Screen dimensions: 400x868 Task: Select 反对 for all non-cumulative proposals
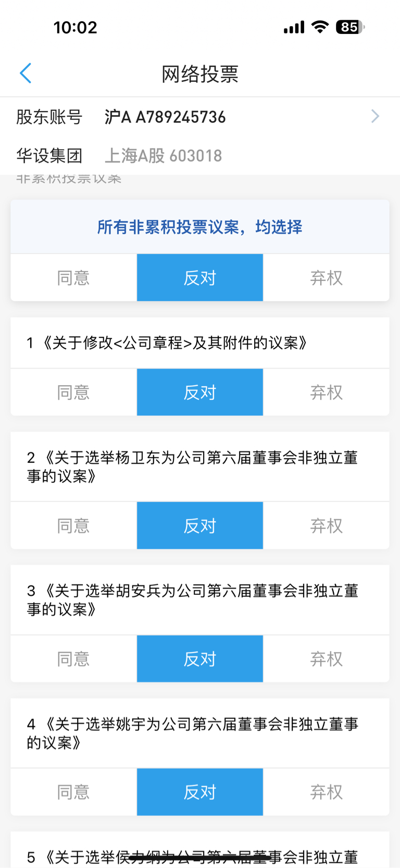pos(200,278)
